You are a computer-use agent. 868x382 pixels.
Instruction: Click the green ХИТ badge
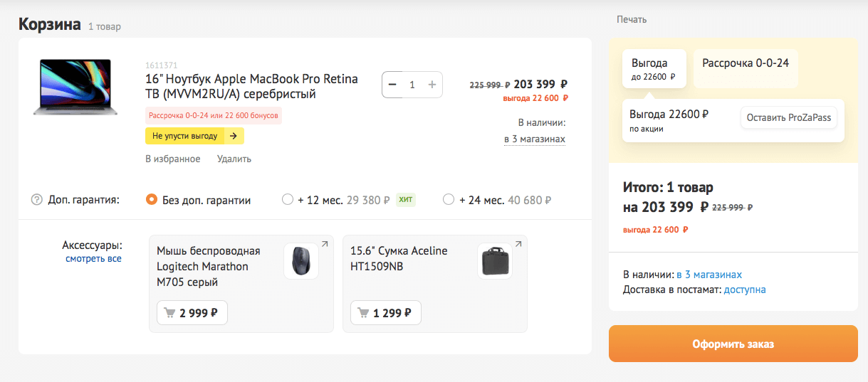click(x=406, y=200)
